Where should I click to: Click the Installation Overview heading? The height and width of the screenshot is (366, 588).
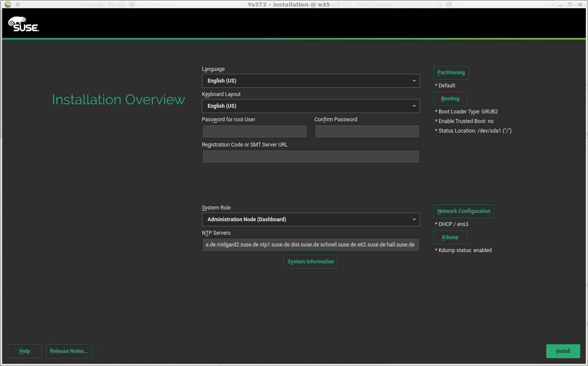[119, 100]
